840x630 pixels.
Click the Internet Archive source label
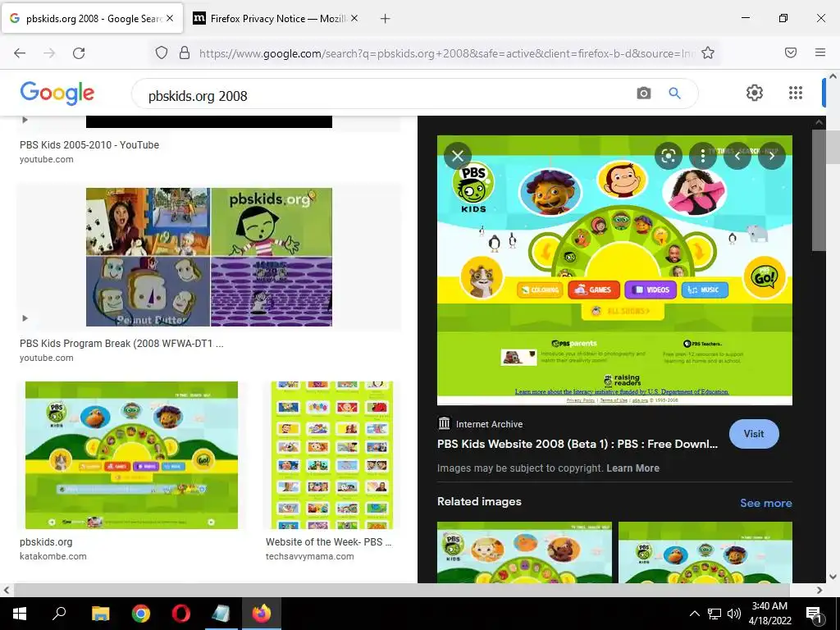(489, 424)
